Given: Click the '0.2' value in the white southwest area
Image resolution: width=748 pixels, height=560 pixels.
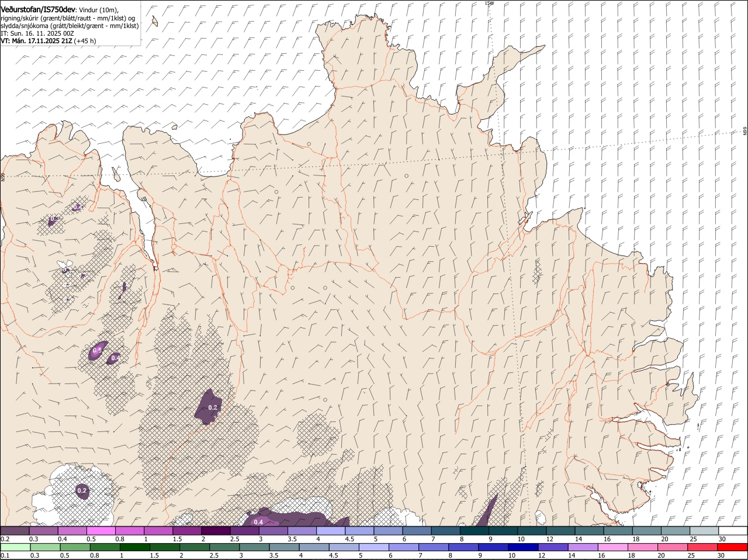Looking at the screenshot, I should point(82,490).
